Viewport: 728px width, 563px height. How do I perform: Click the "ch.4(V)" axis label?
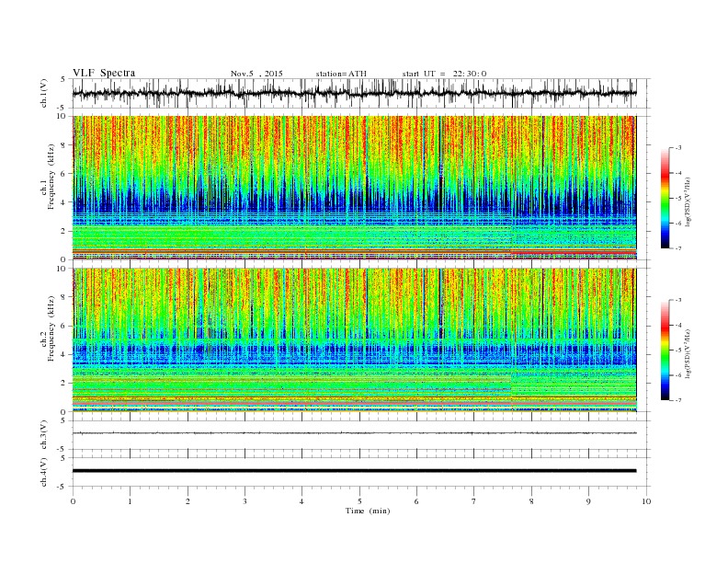tap(44, 473)
